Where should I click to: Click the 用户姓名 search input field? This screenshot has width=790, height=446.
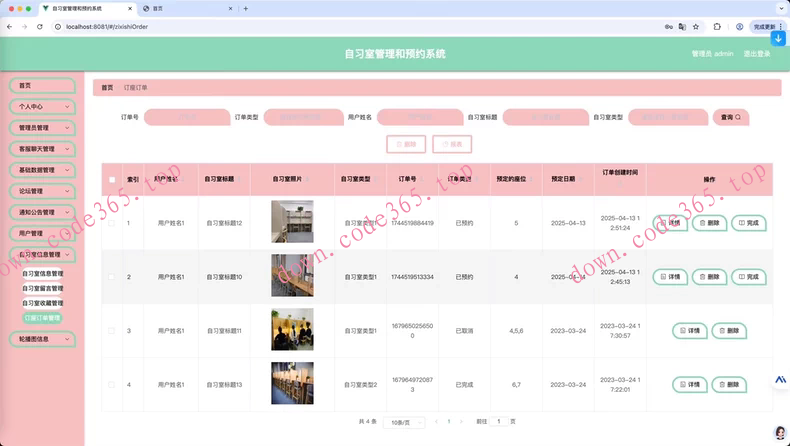420,117
